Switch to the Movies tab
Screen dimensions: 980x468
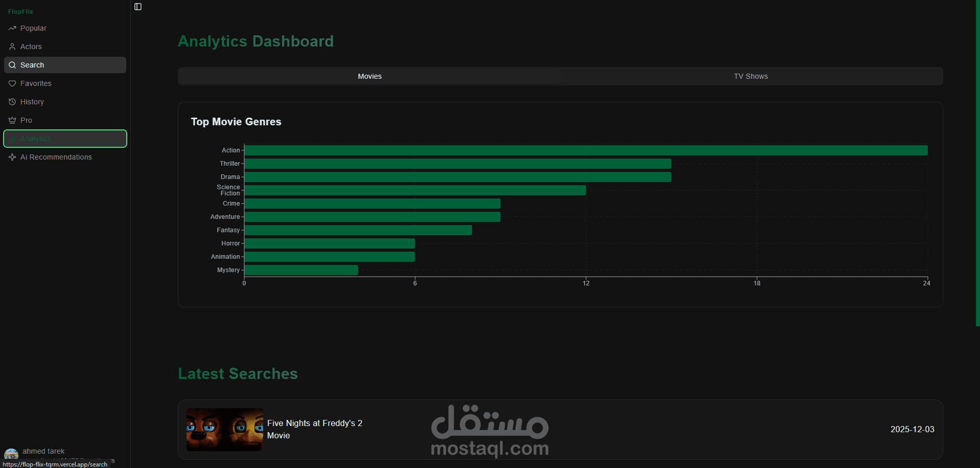click(x=369, y=76)
